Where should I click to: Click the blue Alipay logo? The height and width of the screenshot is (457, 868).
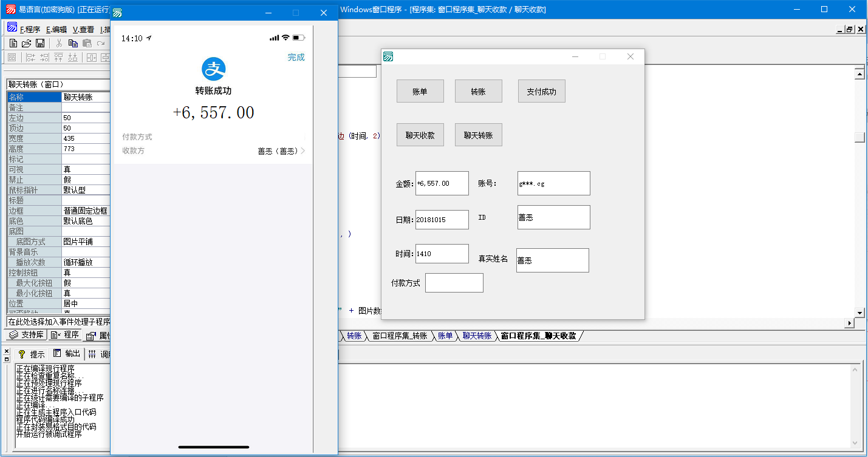(x=213, y=69)
